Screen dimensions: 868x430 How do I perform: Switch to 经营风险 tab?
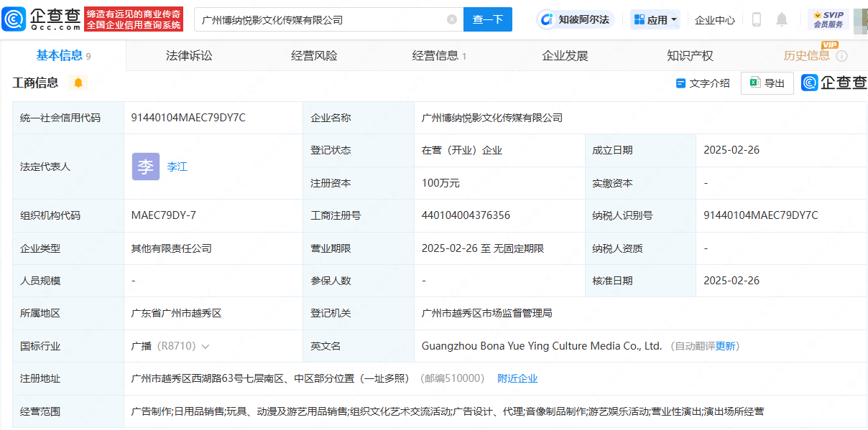tap(314, 55)
